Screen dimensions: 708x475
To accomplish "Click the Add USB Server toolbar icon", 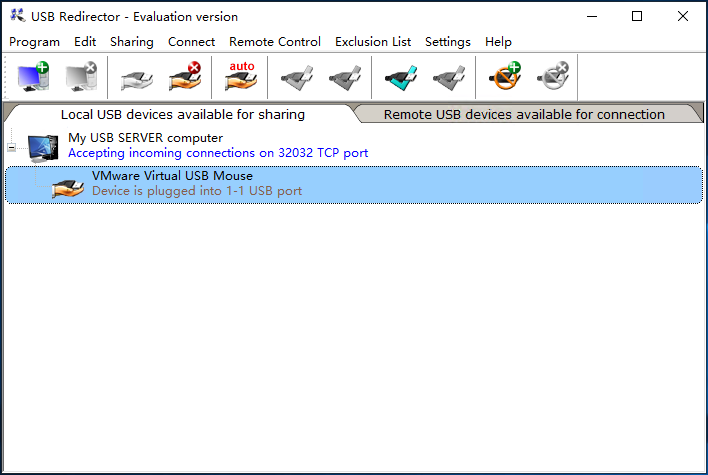I will [x=33, y=77].
